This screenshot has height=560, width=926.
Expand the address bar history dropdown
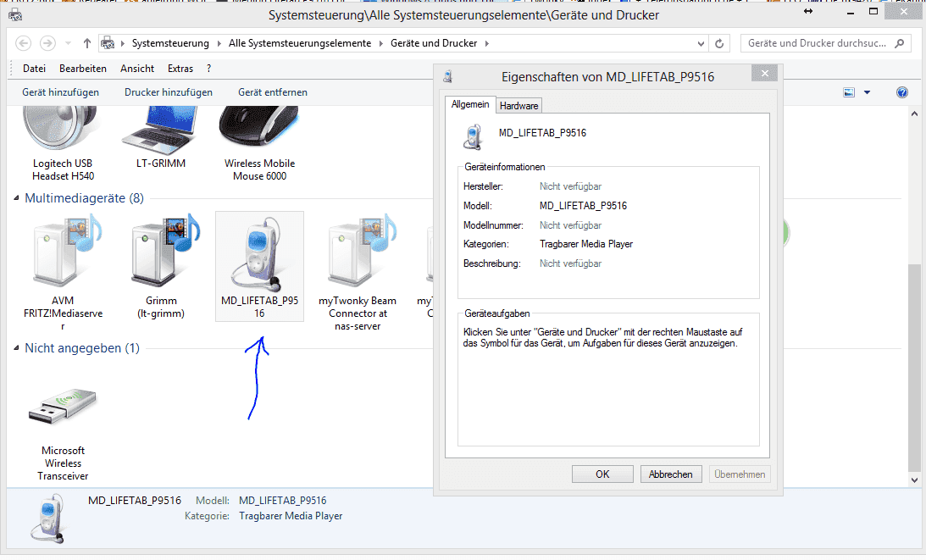tap(701, 44)
